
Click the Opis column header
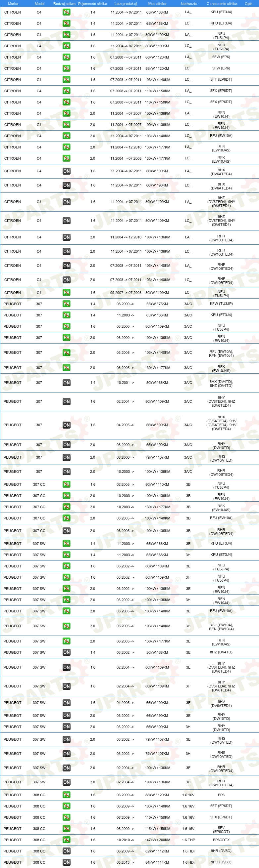248,4
